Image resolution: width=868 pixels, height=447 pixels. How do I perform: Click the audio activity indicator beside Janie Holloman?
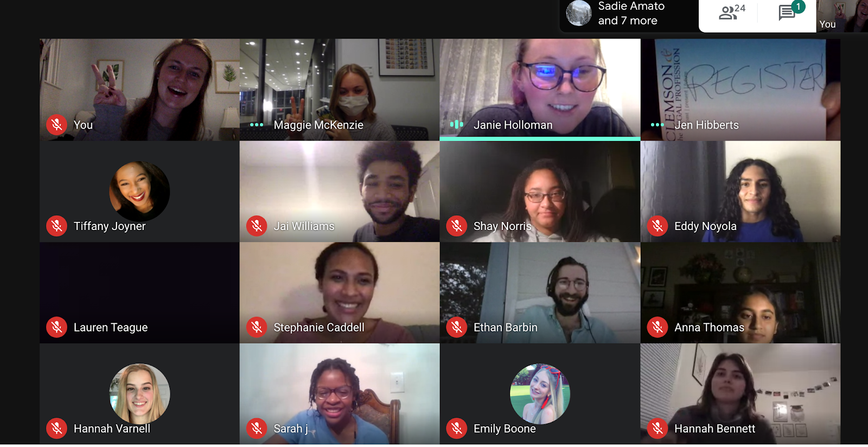(457, 125)
